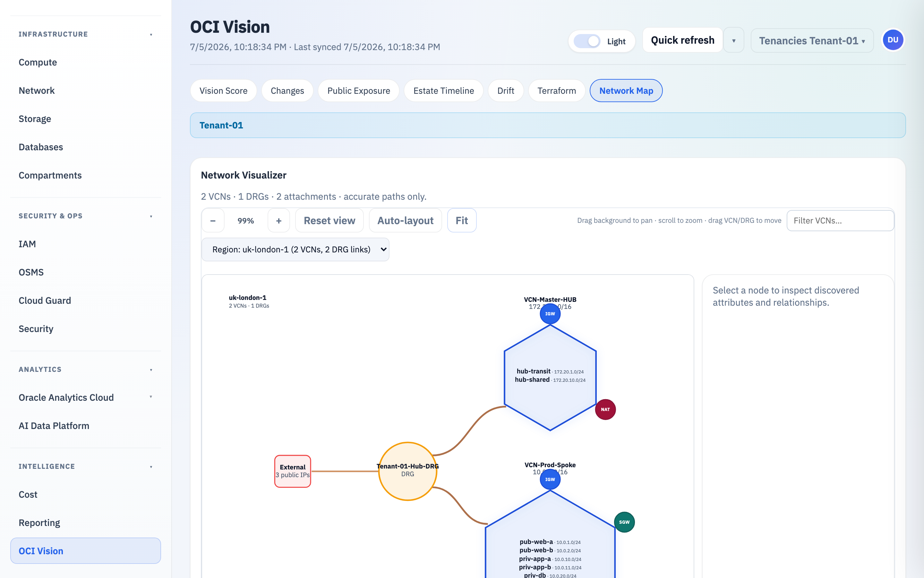The height and width of the screenshot is (578, 924).
Task: Open the Quick refresh options arrow
Action: point(733,40)
